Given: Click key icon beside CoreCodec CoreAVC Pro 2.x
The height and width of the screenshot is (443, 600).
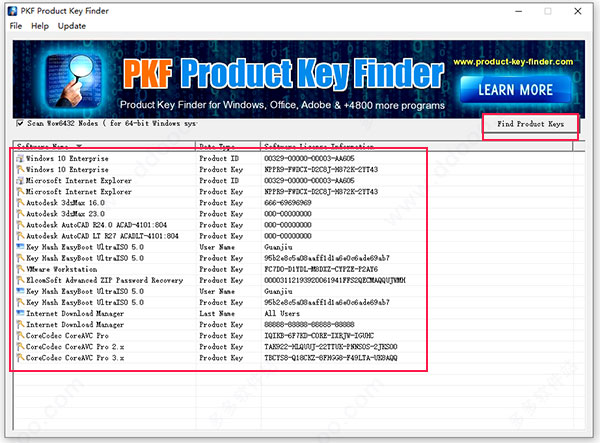Looking at the screenshot, I should click(x=20, y=347).
